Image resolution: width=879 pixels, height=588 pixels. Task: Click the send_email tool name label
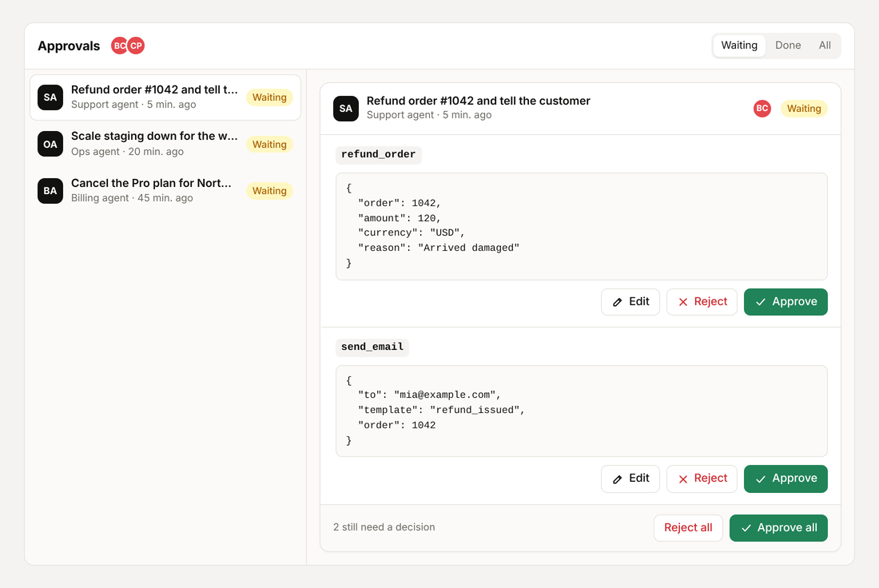pyautogui.click(x=372, y=347)
